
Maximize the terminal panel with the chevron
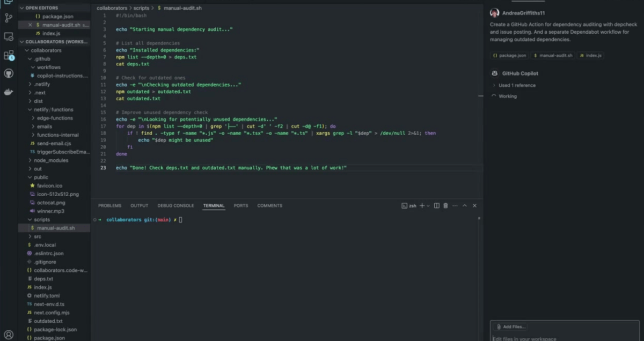tap(465, 205)
